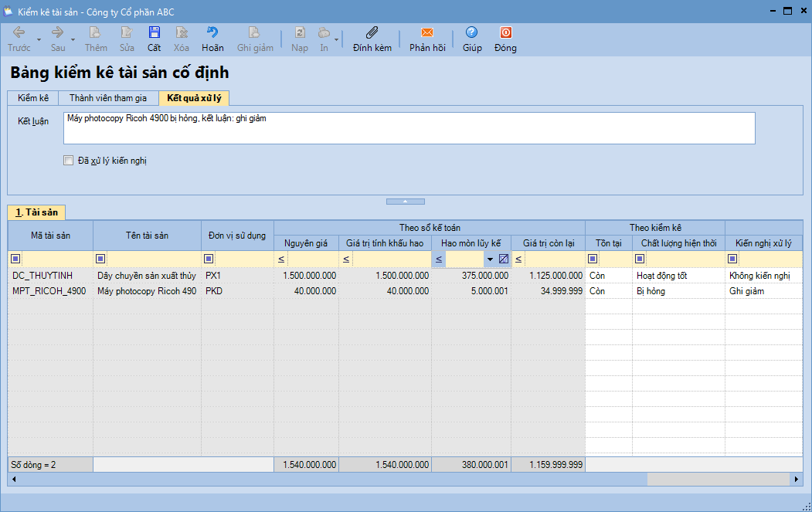Collapse the upper panel using the splitter arrow

coord(406,201)
